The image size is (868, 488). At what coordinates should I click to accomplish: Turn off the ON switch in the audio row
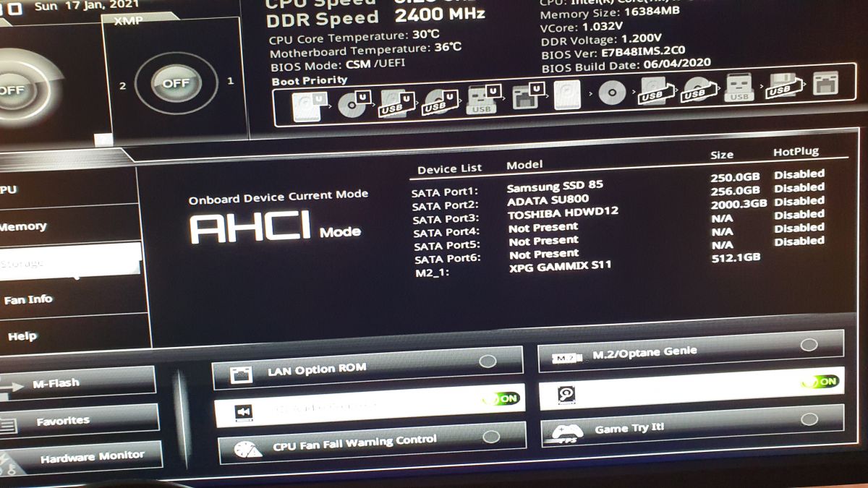pos(501,398)
